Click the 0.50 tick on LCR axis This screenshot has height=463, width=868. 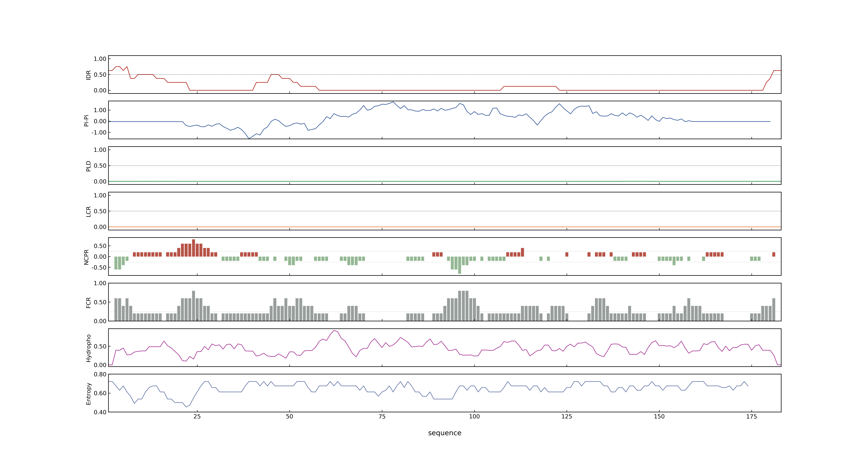(100, 211)
